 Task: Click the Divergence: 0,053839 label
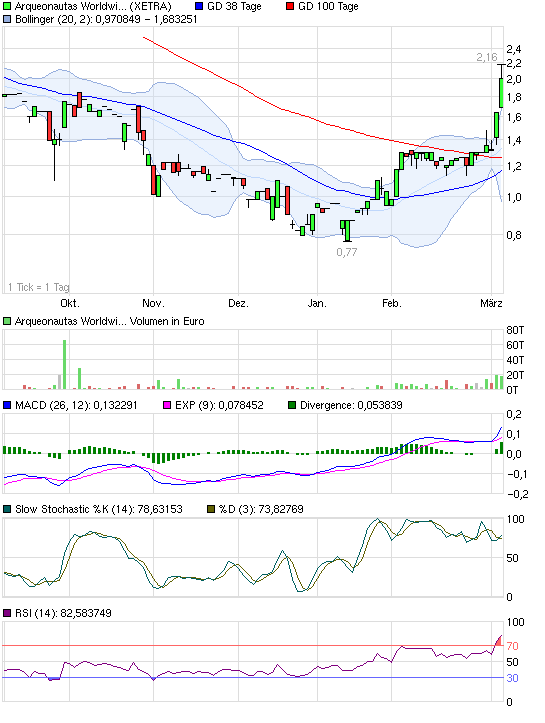(351, 405)
